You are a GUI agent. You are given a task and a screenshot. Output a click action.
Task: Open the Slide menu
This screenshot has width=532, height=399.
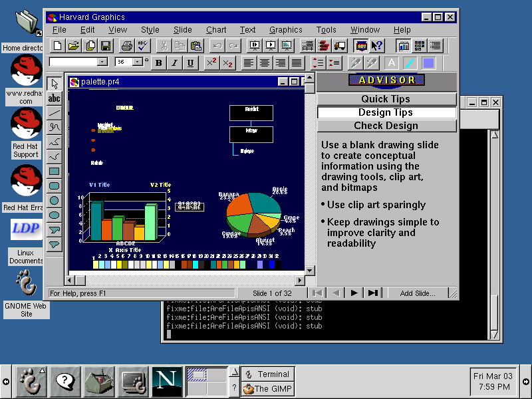182,30
